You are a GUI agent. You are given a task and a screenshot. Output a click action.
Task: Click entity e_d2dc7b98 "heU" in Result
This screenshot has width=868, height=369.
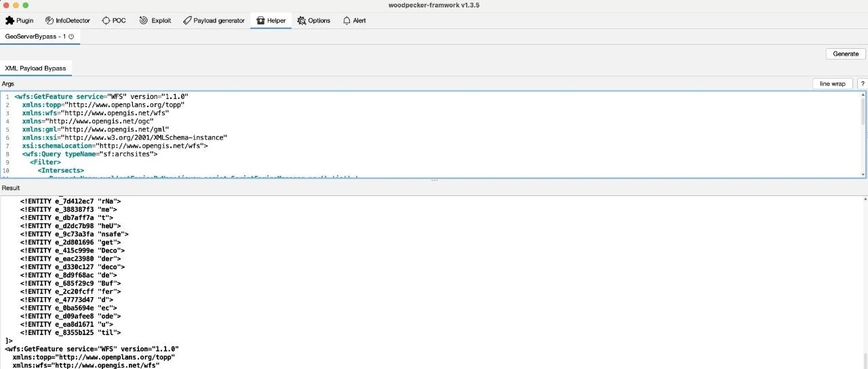(71, 225)
